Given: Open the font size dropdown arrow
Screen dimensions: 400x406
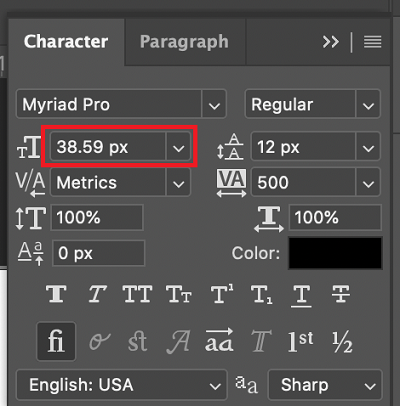Looking at the screenshot, I should [x=179, y=147].
